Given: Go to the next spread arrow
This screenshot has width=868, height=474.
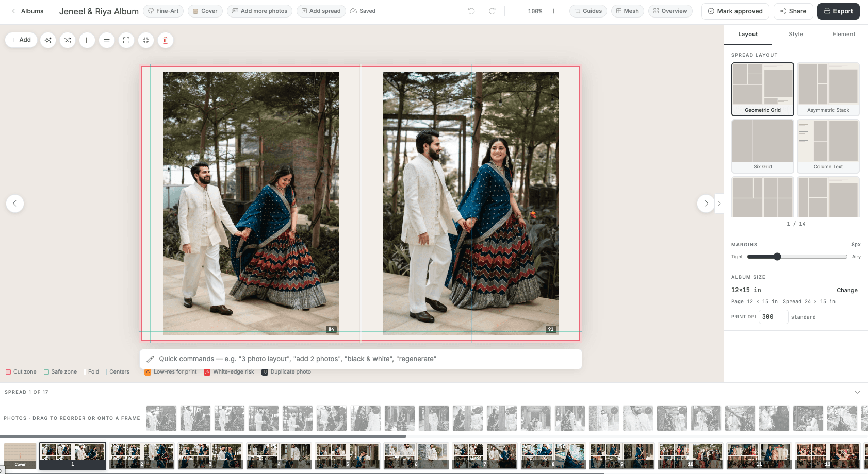Looking at the screenshot, I should coord(706,204).
